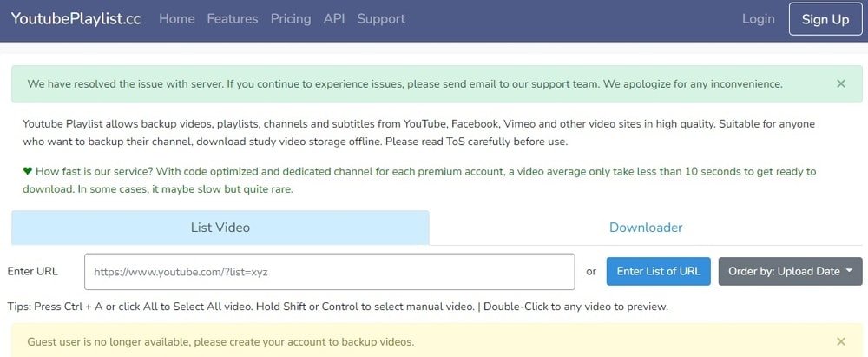Click the Enter URL label
The image size is (868, 357).
tap(33, 271)
